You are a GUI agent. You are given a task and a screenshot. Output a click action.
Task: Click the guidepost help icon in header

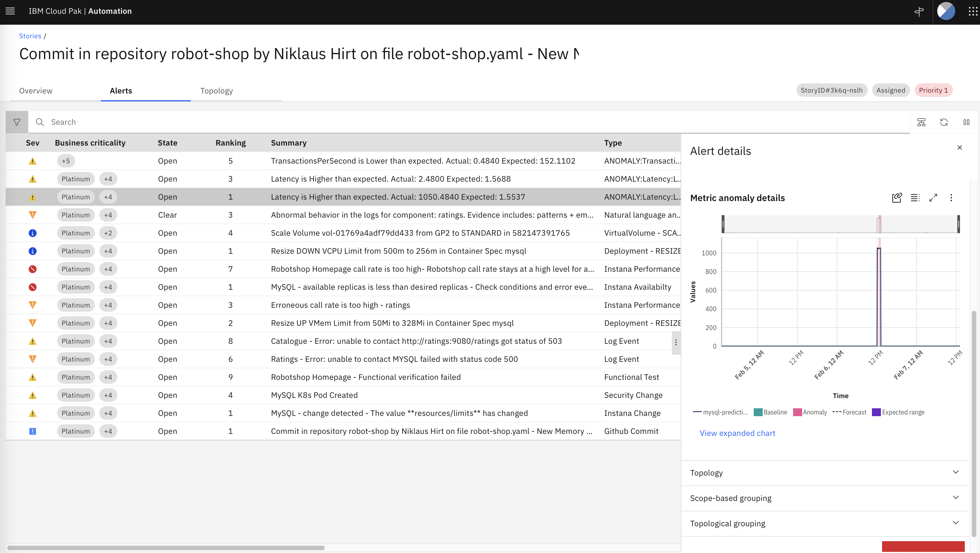pos(919,12)
